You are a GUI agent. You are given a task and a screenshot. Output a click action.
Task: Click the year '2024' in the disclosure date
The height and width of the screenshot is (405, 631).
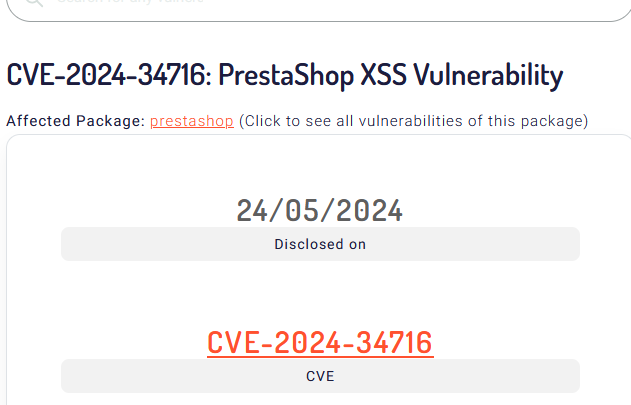click(x=369, y=211)
